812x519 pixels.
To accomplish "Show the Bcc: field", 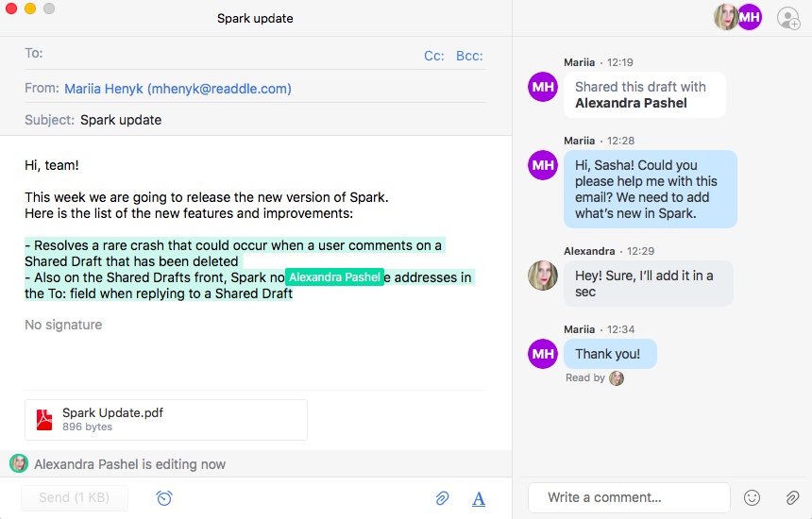I will [469, 56].
